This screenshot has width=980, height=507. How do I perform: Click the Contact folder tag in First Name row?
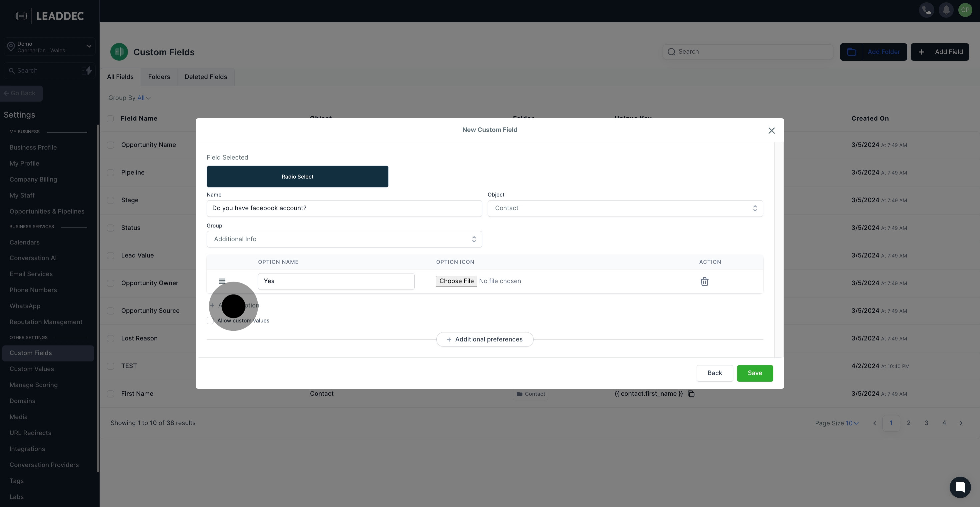pos(531,394)
